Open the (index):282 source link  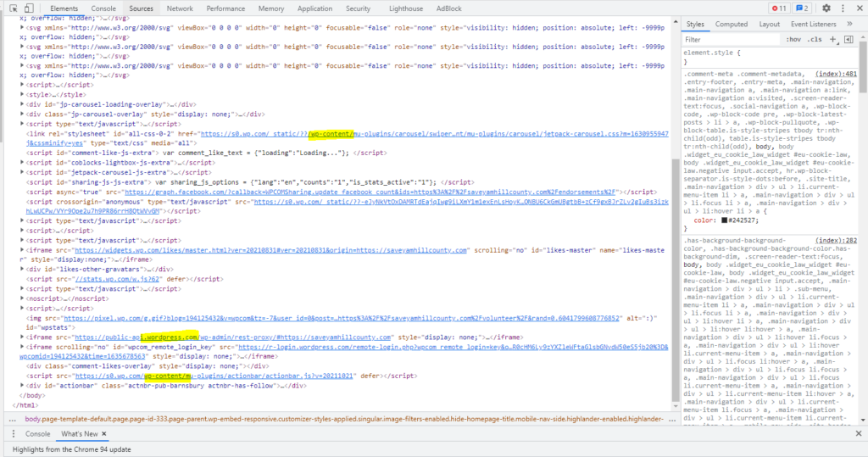pyautogui.click(x=836, y=241)
